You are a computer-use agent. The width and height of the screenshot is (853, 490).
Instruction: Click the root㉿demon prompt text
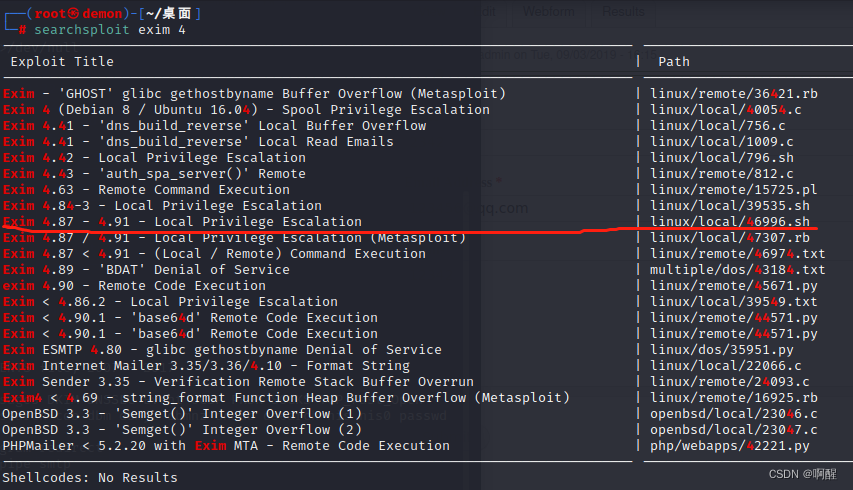(x=79, y=14)
